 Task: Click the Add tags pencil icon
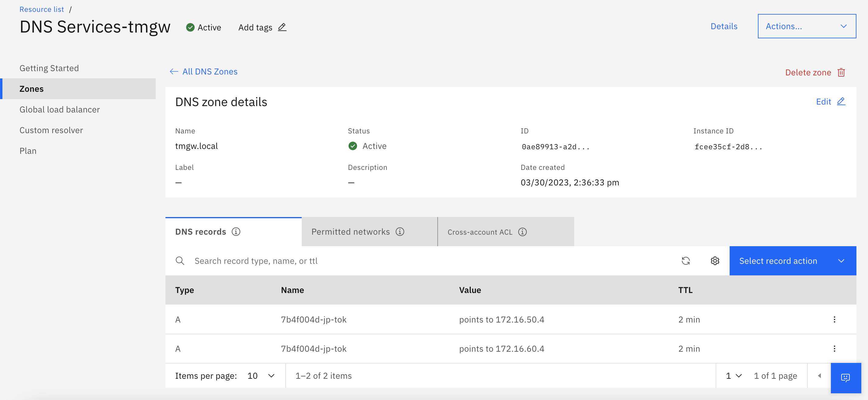pos(282,27)
